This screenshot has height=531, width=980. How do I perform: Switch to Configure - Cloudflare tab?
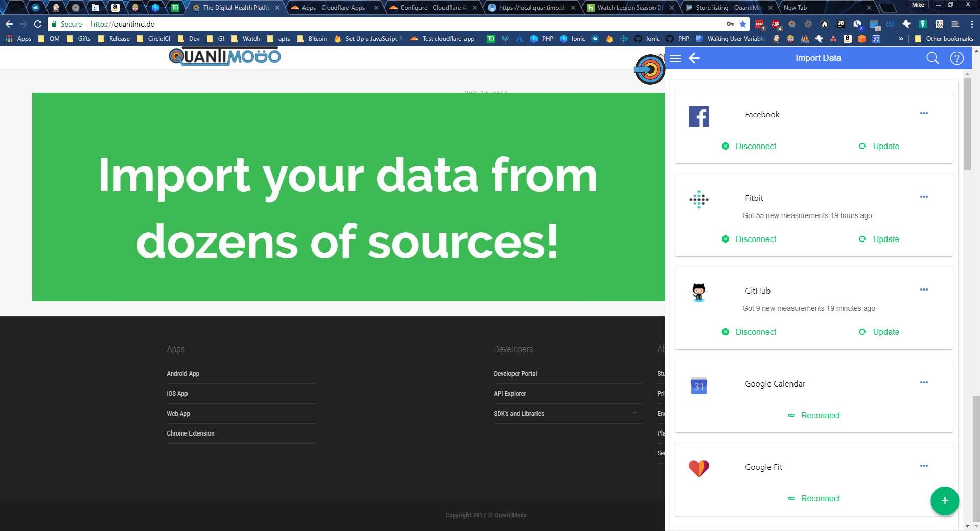tap(433, 8)
